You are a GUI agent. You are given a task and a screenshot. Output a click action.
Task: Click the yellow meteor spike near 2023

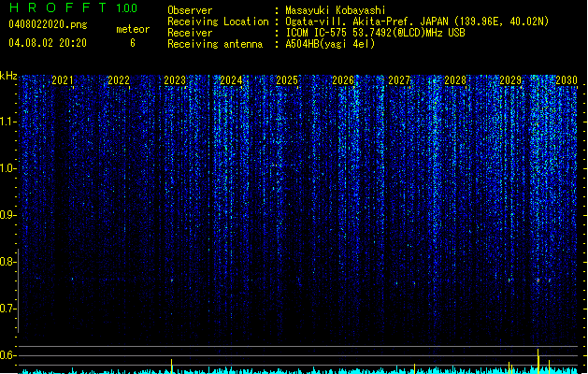pyautogui.click(x=172, y=367)
